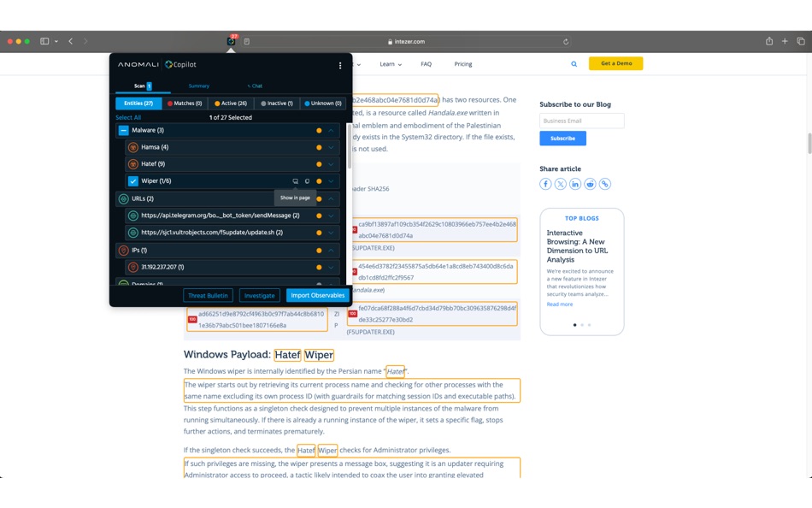Click Import Observables button
The image size is (812, 508).
(x=317, y=295)
